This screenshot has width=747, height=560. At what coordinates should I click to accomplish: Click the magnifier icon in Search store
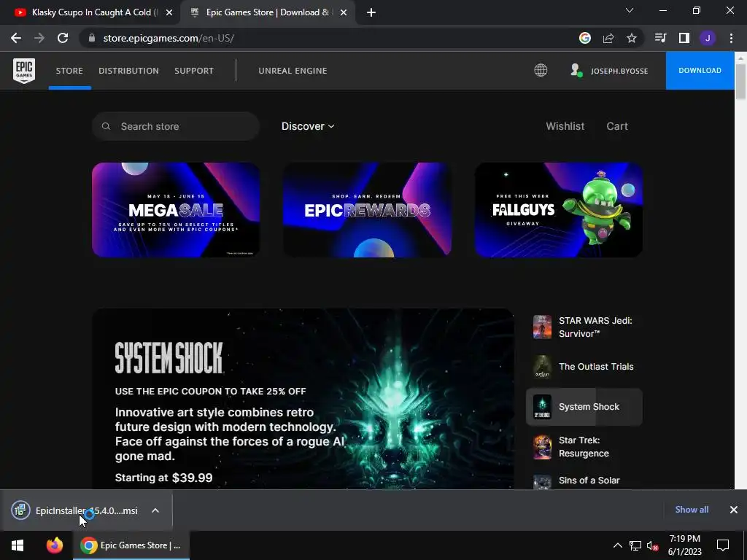click(107, 126)
